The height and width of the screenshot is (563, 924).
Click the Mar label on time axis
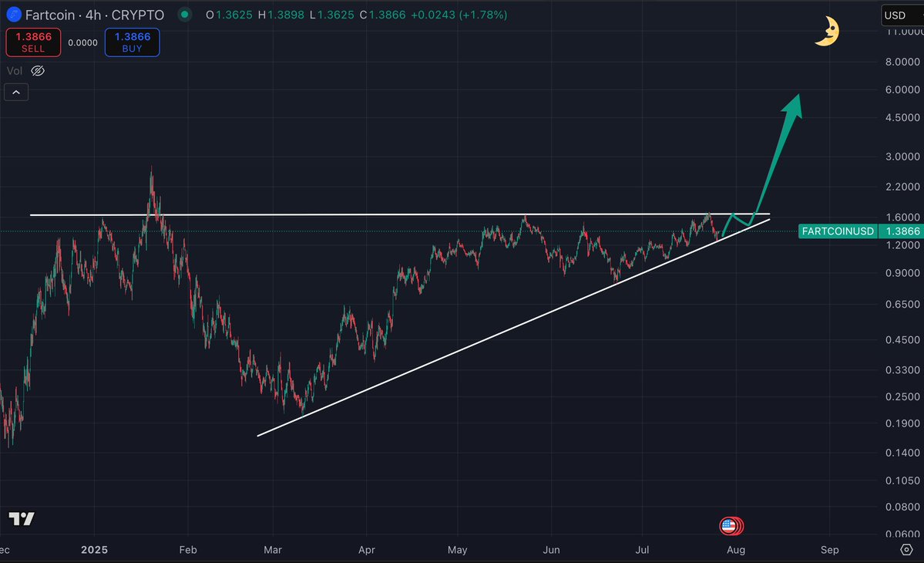click(x=273, y=549)
